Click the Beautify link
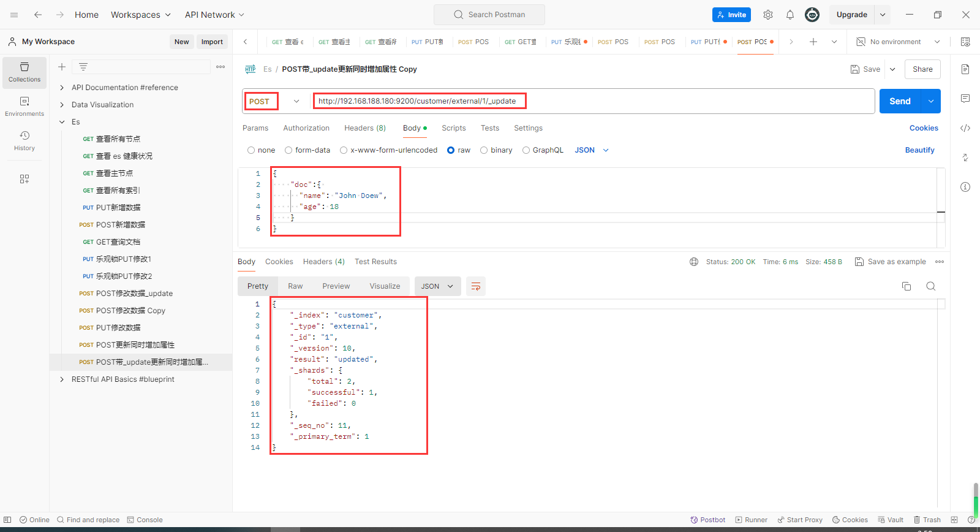The image size is (980, 532). coord(920,150)
